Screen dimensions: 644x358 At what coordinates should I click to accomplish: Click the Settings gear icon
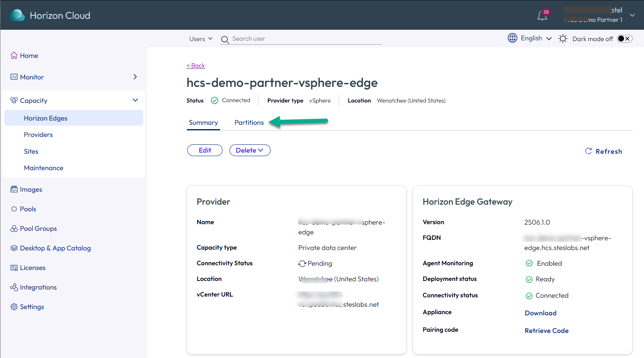tap(14, 307)
